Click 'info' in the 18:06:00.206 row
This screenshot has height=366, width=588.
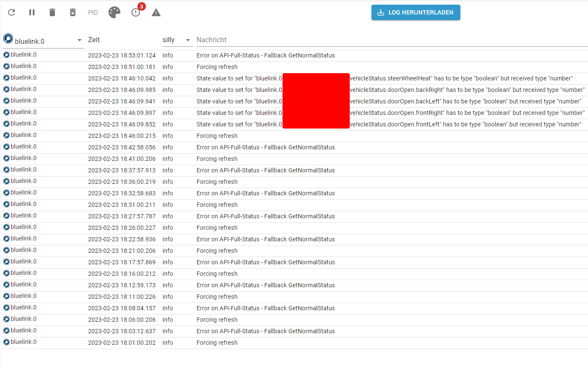[x=168, y=320]
